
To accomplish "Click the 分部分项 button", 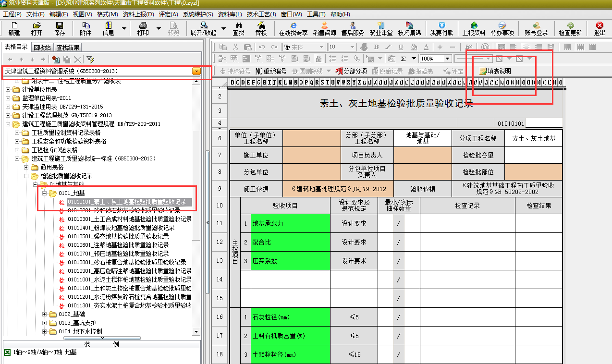I will [x=351, y=71].
